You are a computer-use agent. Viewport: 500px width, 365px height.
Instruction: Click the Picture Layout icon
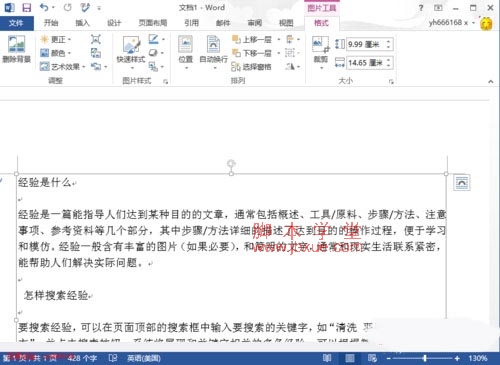[x=153, y=67]
